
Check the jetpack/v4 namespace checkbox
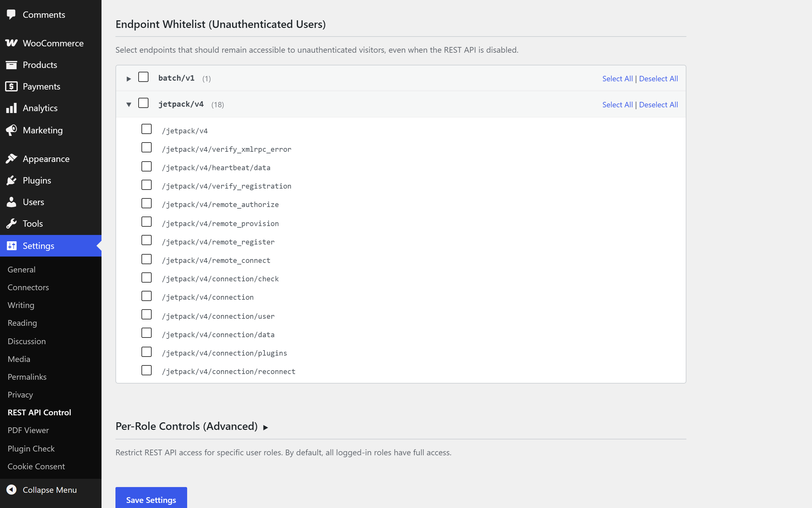(x=143, y=103)
